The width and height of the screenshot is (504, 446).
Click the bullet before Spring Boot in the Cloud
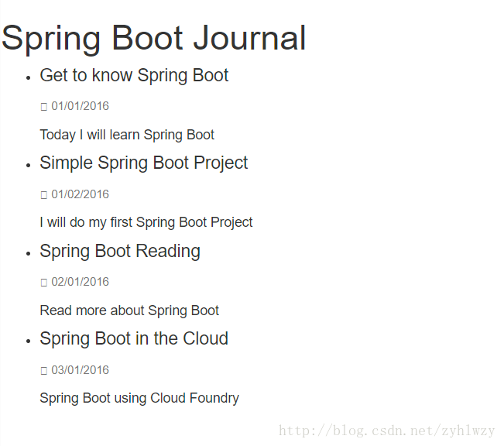click(29, 341)
